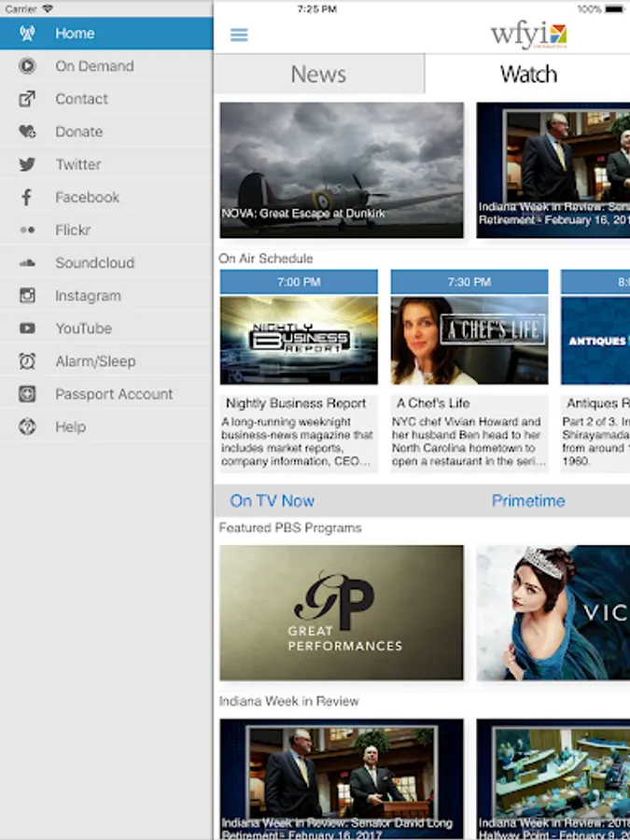This screenshot has width=630, height=840.
Task: Open the Flickr dots icon
Action: (27, 230)
